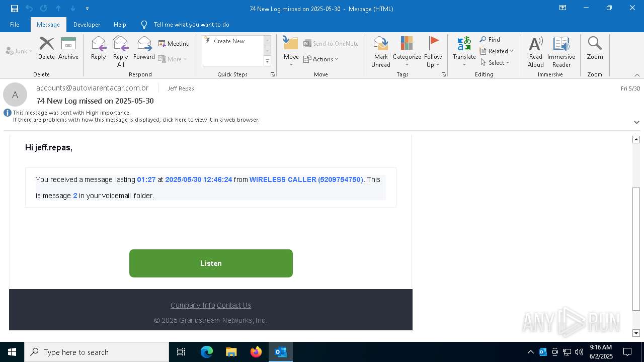644x362 pixels.
Task: Start Read Aloud
Action: 535,52
